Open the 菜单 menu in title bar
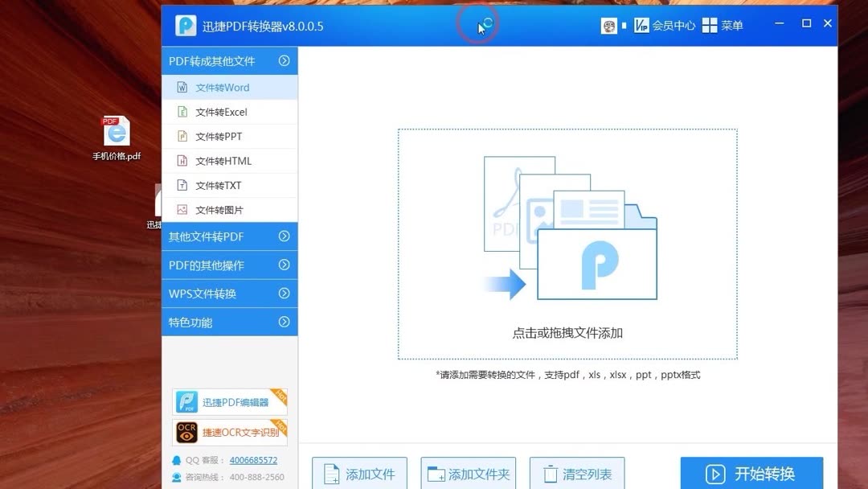 pos(723,25)
